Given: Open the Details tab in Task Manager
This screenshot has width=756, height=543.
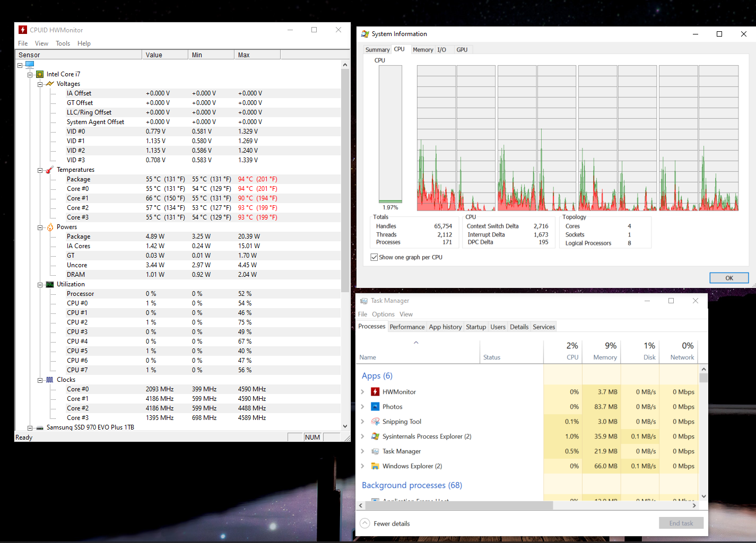Looking at the screenshot, I should [x=519, y=327].
